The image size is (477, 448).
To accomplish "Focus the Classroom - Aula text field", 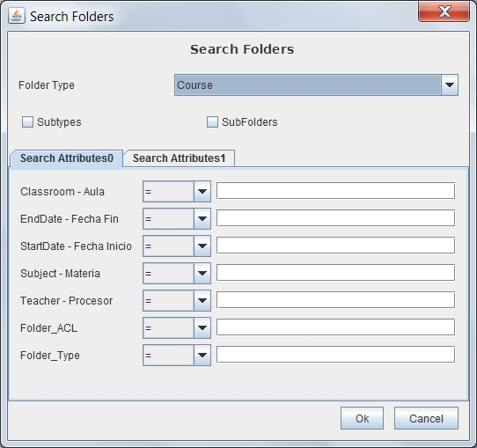I will [x=336, y=191].
